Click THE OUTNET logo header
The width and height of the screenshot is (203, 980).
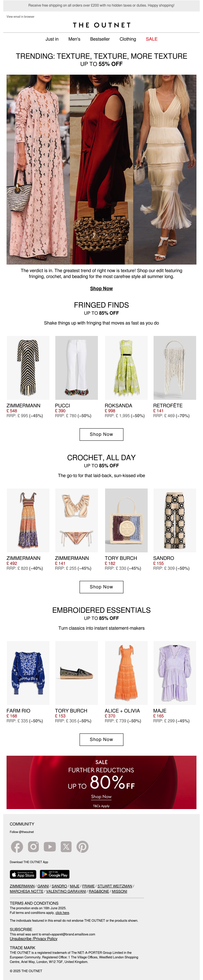click(x=101, y=25)
